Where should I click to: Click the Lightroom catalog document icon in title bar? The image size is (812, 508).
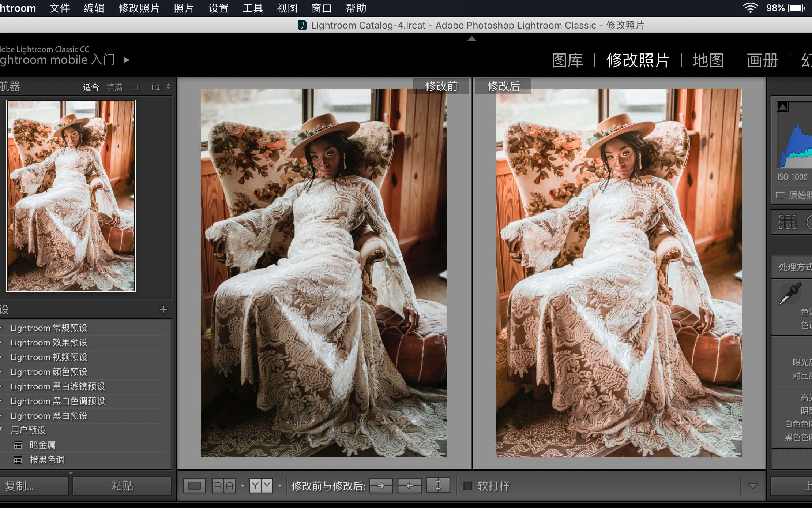click(x=302, y=25)
